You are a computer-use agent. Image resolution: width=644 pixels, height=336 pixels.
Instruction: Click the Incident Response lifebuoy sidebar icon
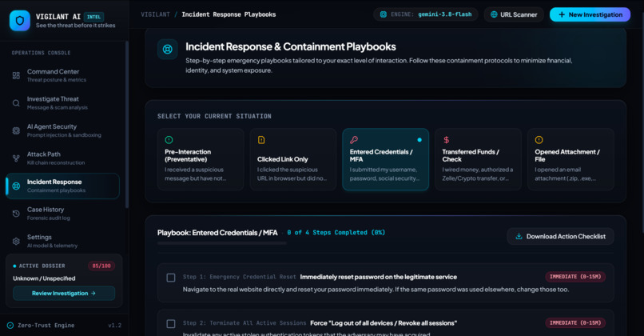coord(16,186)
